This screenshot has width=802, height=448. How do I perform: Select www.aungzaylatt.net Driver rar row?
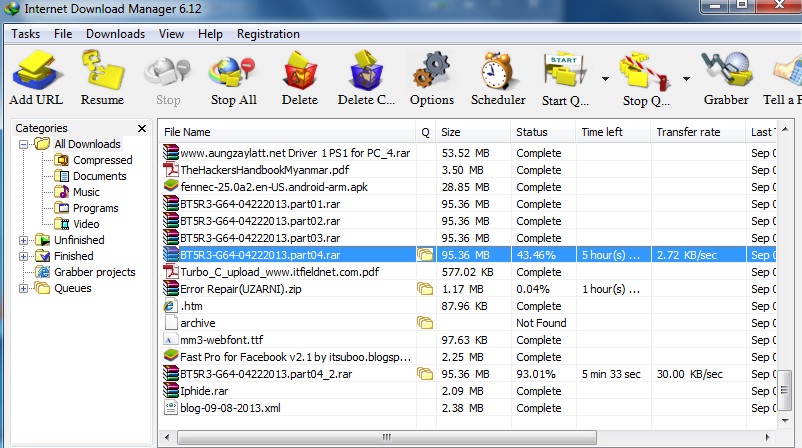tap(468, 153)
